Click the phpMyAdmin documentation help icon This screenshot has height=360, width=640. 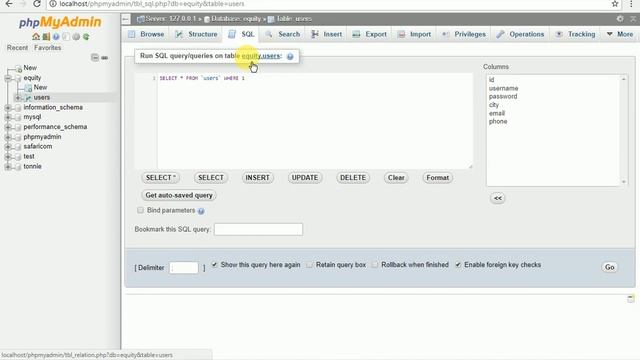tap(56, 37)
